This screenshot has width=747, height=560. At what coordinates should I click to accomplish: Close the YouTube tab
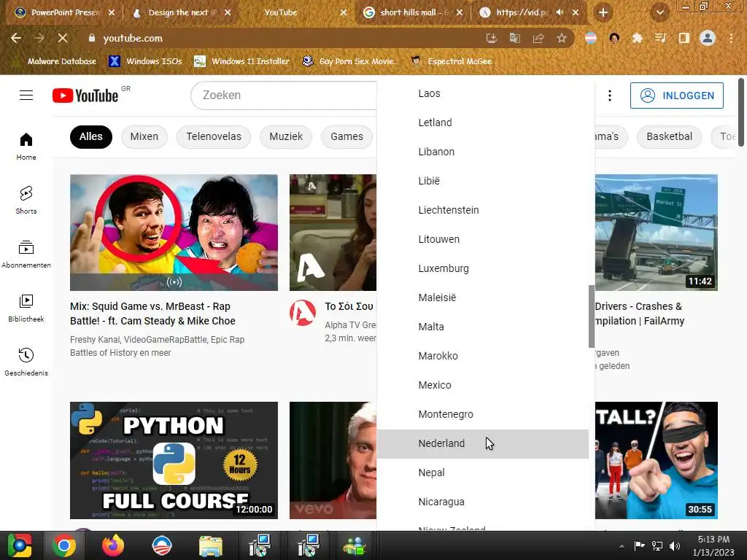(344, 12)
